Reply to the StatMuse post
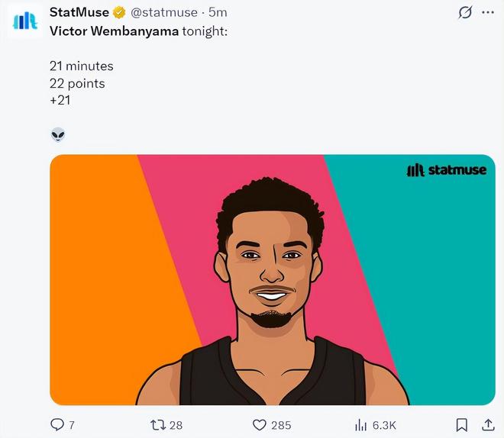Image resolution: width=504 pixels, height=438 pixels. (x=57, y=425)
